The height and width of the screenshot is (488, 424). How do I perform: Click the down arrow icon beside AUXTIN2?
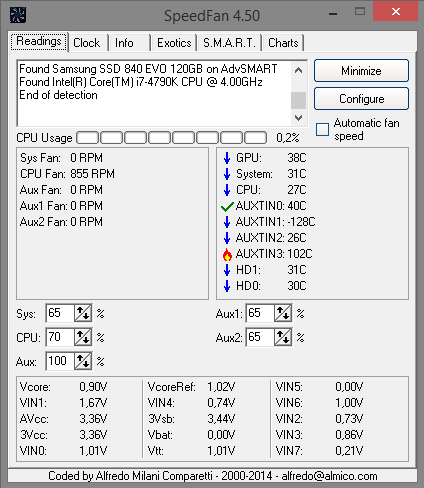coord(227,238)
